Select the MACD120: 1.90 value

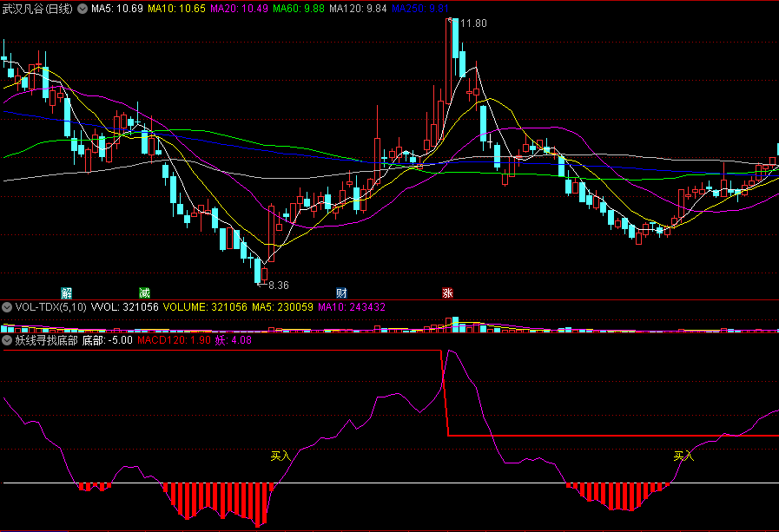[174, 340]
